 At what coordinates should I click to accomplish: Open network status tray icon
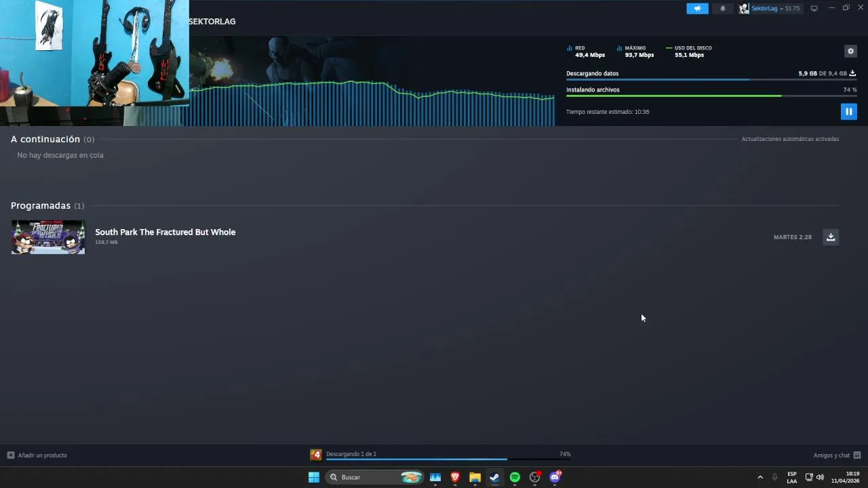pos(809,477)
